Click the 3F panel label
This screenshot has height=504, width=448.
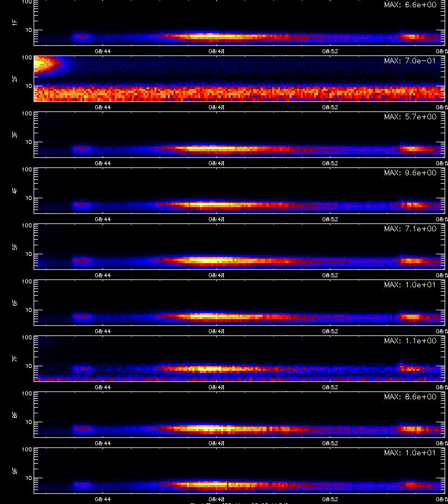(x=15, y=134)
